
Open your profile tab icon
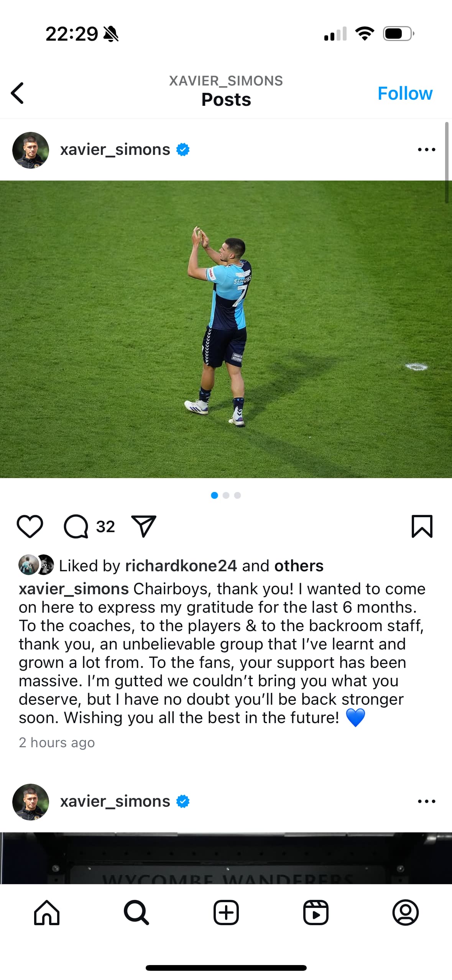(406, 913)
